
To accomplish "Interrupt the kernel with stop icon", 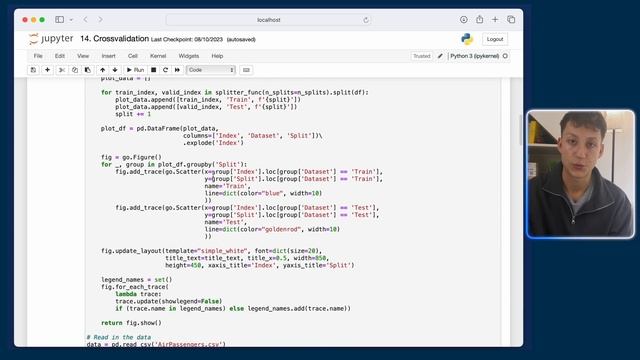I will tap(153, 70).
